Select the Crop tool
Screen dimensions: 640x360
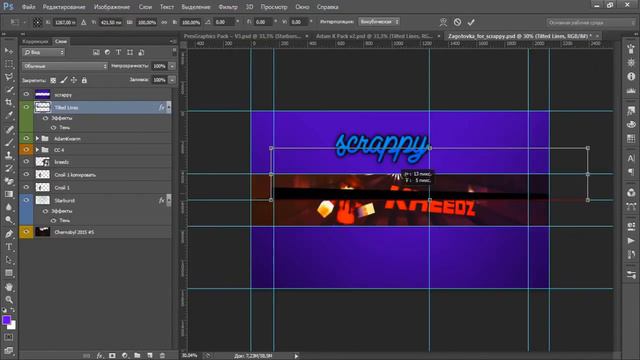pyautogui.click(x=9, y=102)
